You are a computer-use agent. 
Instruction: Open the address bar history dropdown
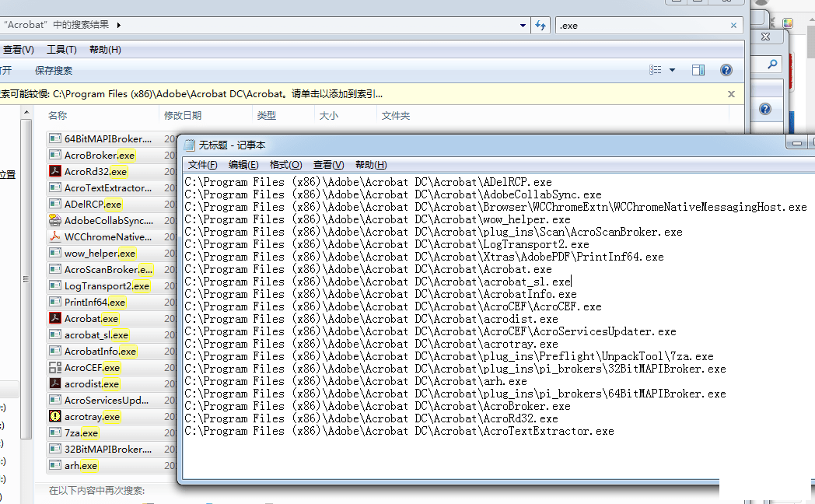coord(523,26)
